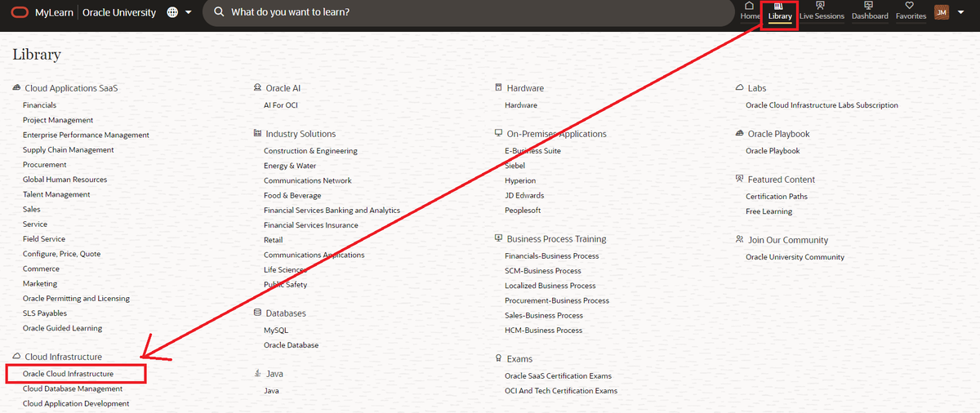
Task: Open the JM user avatar
Action: pos(942,12)
